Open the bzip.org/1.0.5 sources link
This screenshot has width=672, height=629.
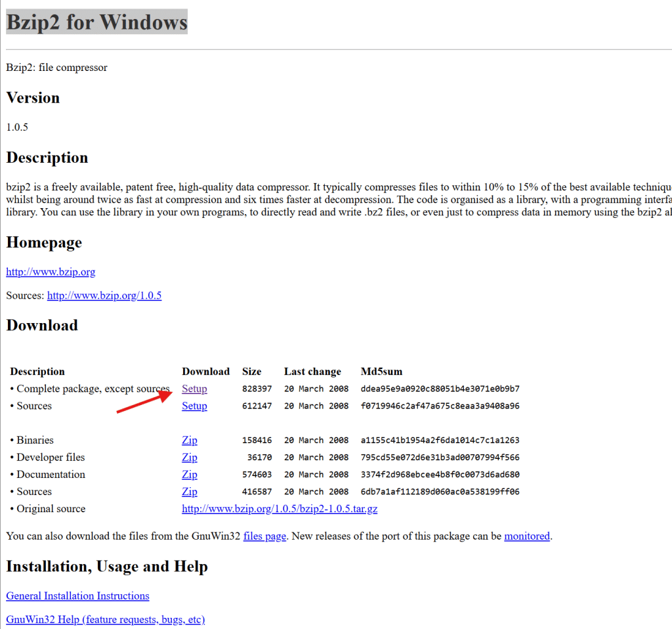104,295
